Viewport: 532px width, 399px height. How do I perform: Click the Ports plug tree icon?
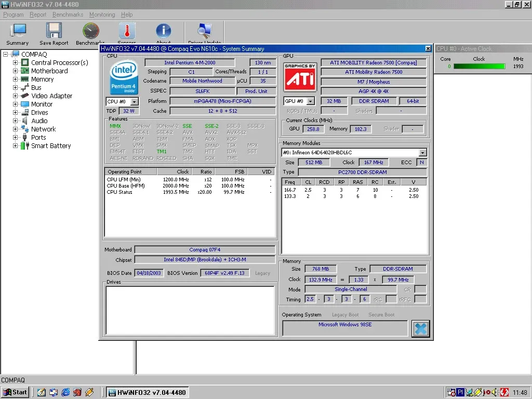point(25,137)
